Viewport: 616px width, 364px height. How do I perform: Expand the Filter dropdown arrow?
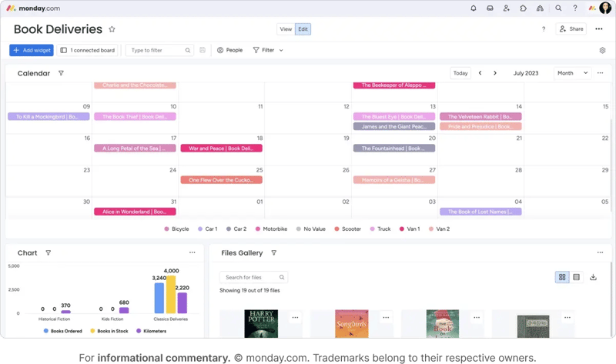(281, 50)
